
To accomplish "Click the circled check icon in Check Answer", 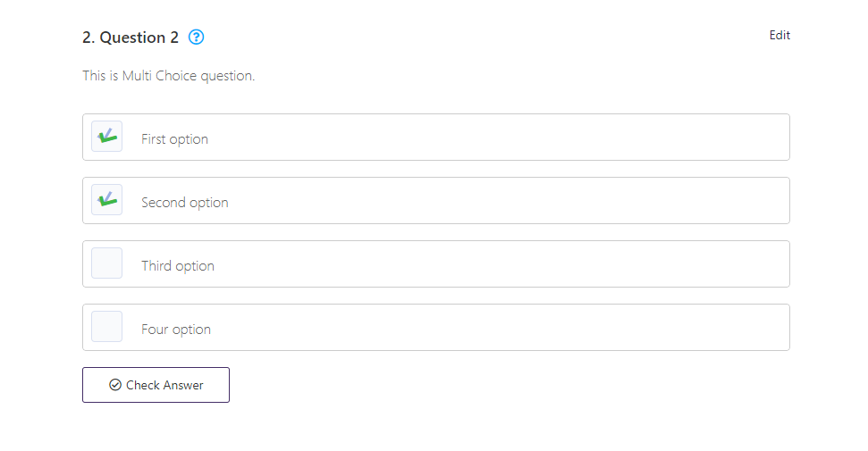I will pyautogui.click(x=114, y=385).
